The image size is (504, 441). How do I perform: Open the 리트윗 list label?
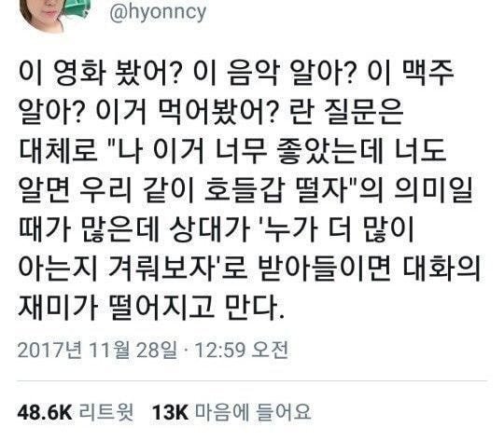(106, 412)
